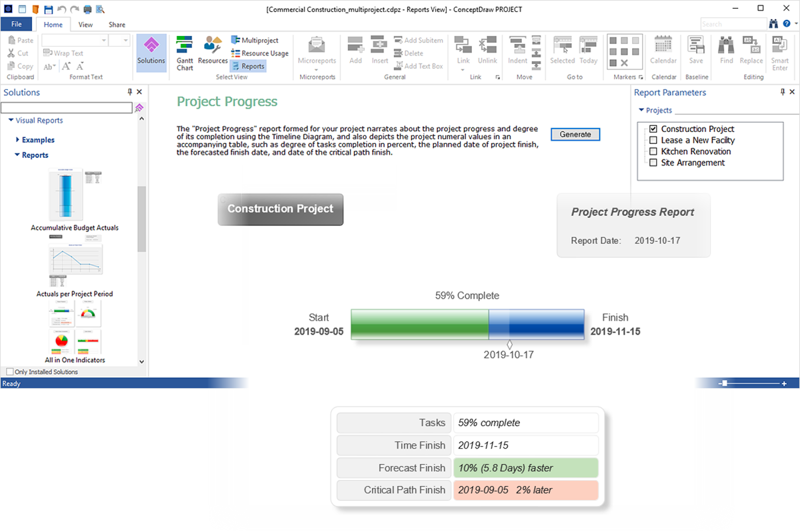Click the 59% Complete progress bar
This screenshot has height=532, width=800.
(467, 325)
